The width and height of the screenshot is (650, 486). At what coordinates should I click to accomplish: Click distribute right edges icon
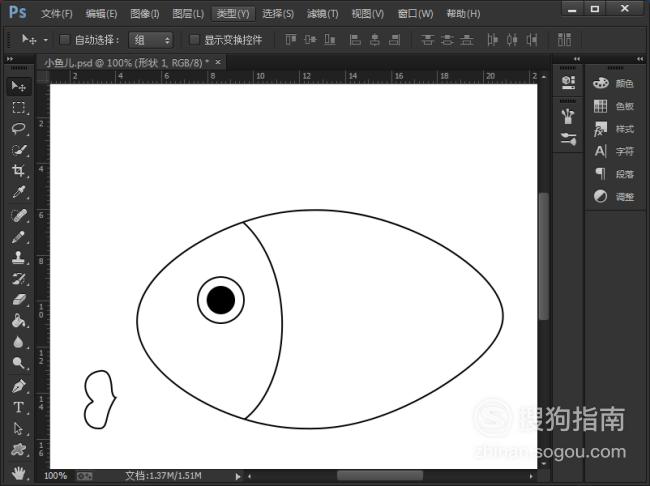(x=532, y=40)
